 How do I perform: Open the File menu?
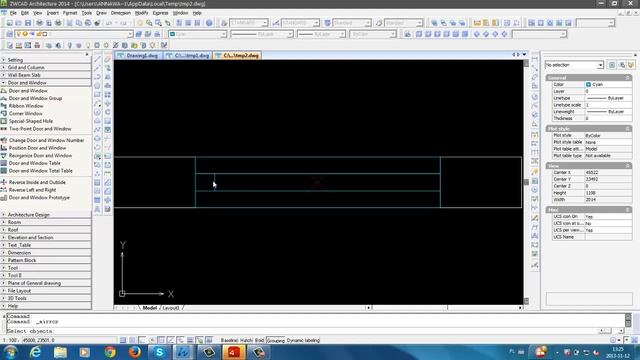coord(13,13)
